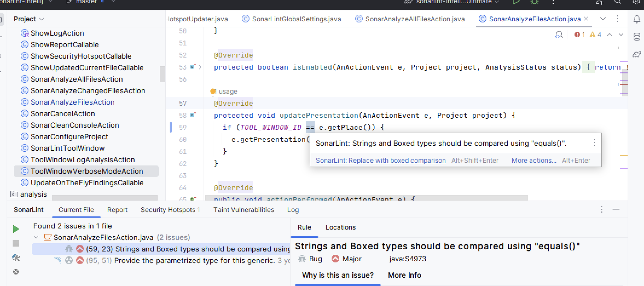Click the Run green triangle in toolbar
Image resolution: width=644 pixels, height=286 pixels.
click(516, 2)
